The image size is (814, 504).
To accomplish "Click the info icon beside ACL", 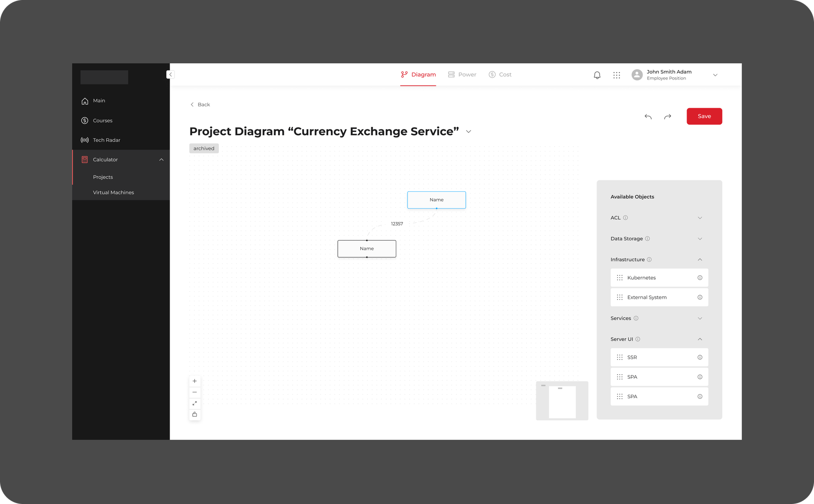I will click(x=625, y=218).
